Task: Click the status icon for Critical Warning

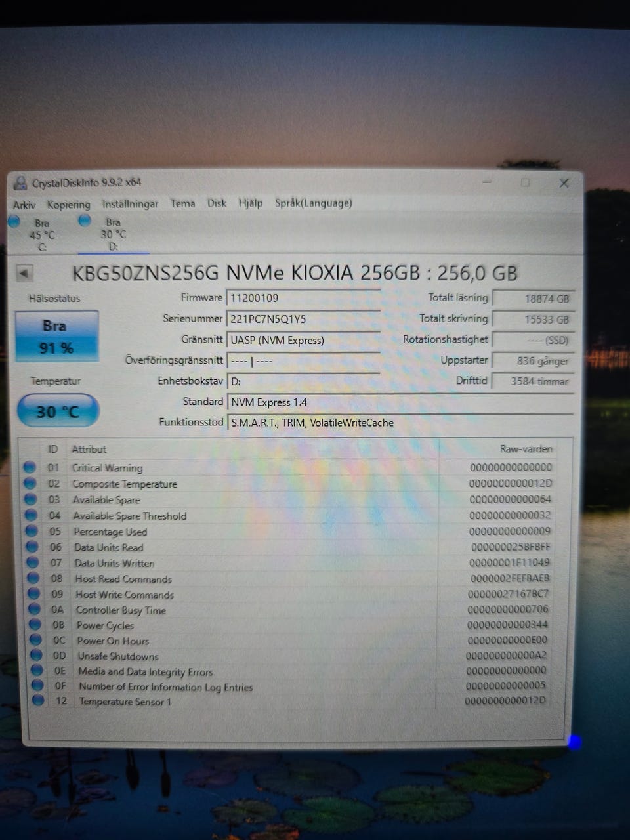Action: point(30,467)
